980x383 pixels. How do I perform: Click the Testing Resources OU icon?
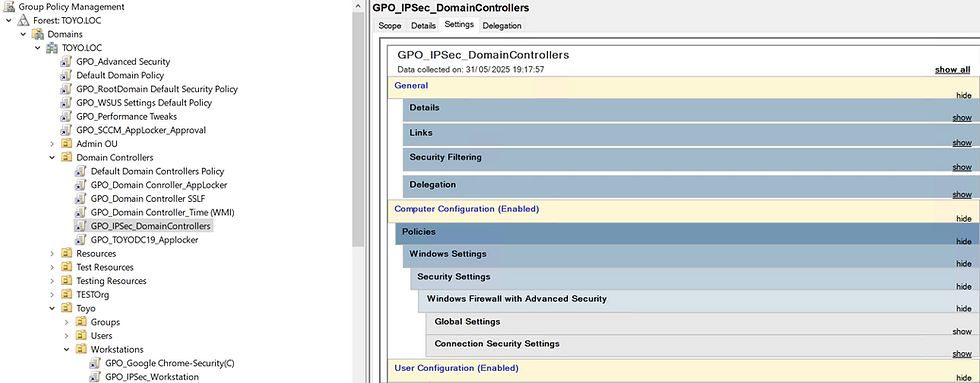tap(66, 281)
